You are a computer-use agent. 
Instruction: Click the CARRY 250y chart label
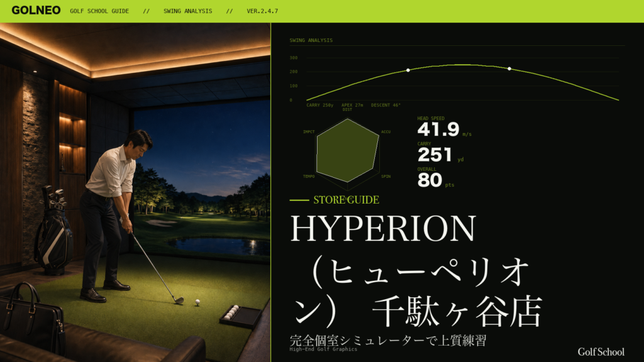(320, 105)
